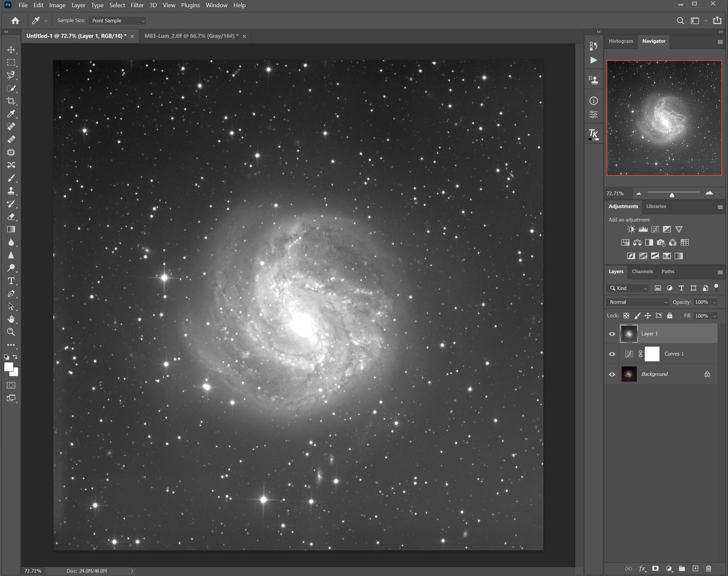Open the TK plugin panel icon
728x576 pixels.
pyautogui.click(x=593, y=134)
